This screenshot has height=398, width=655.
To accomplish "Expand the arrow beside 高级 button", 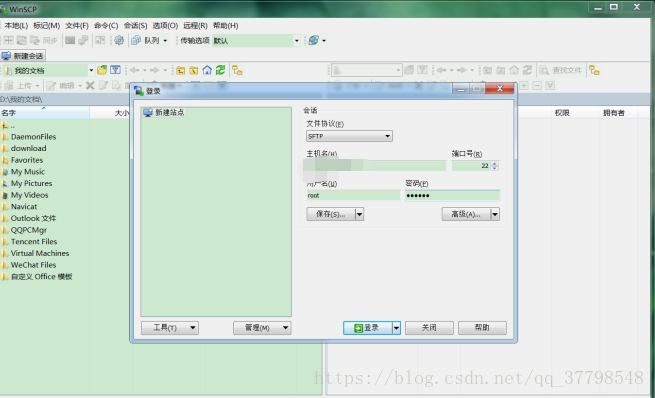I will click(x=495, y=214).
